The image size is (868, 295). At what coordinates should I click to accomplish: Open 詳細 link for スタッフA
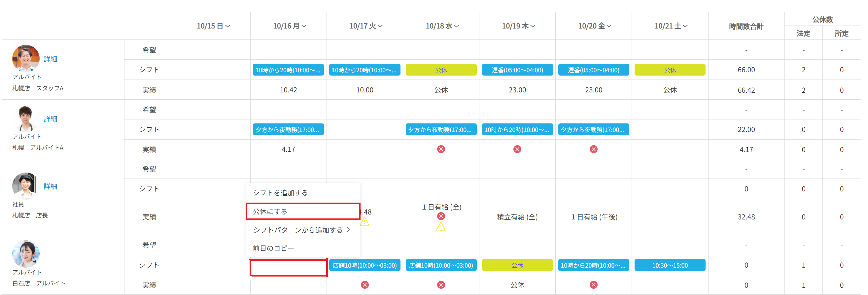[50, 59]
